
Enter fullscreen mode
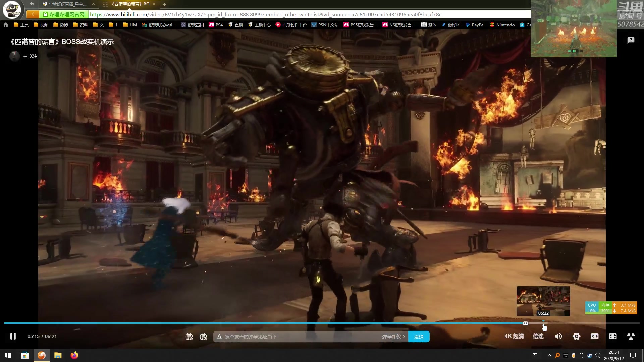pos(631,336)
